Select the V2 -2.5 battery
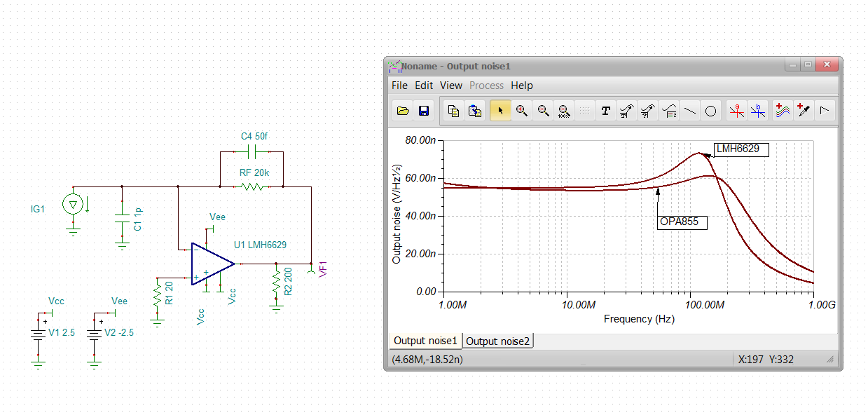868x415 pixels. pyautogui.click(x=95, y=334)
